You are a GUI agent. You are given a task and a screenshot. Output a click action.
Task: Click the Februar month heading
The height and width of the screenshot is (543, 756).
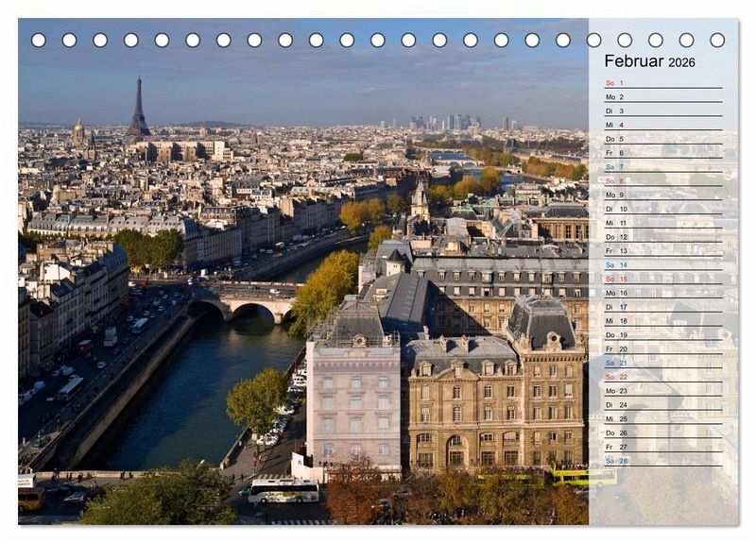coord(634,61)
